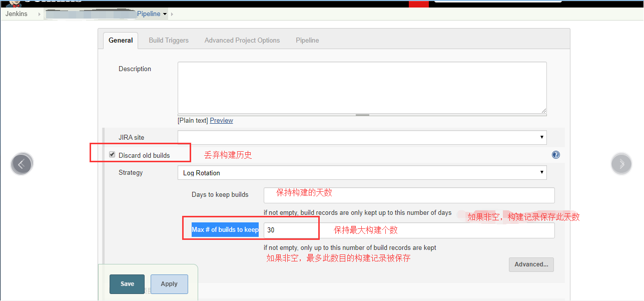Click the Apply button

tap(169, 284)
